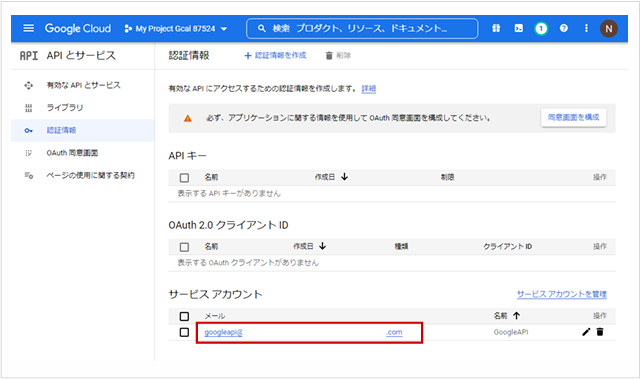This screenshot has width=640, height=379.
Task: Activate Cloud Shell terminal icon
Action: point(518,28)
